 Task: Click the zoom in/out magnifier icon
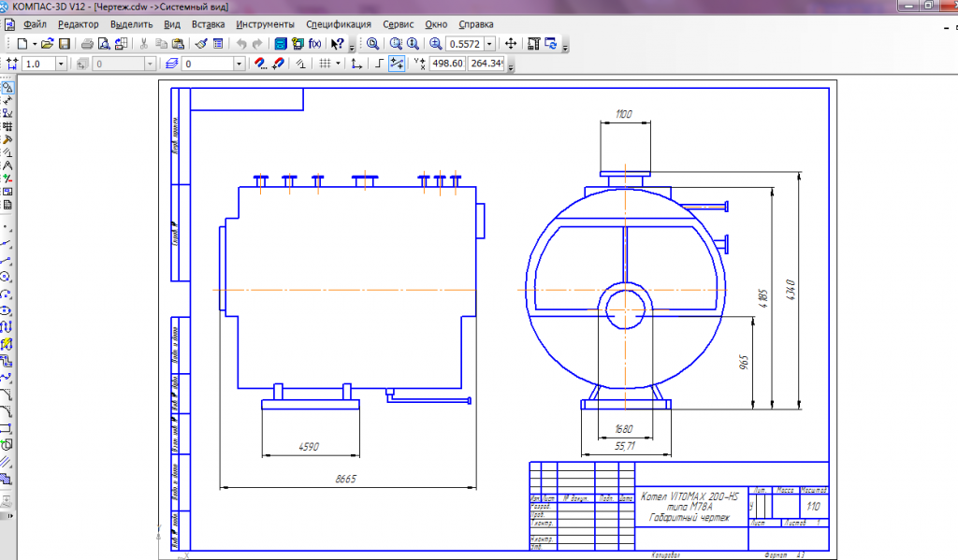tap(436, 44)
